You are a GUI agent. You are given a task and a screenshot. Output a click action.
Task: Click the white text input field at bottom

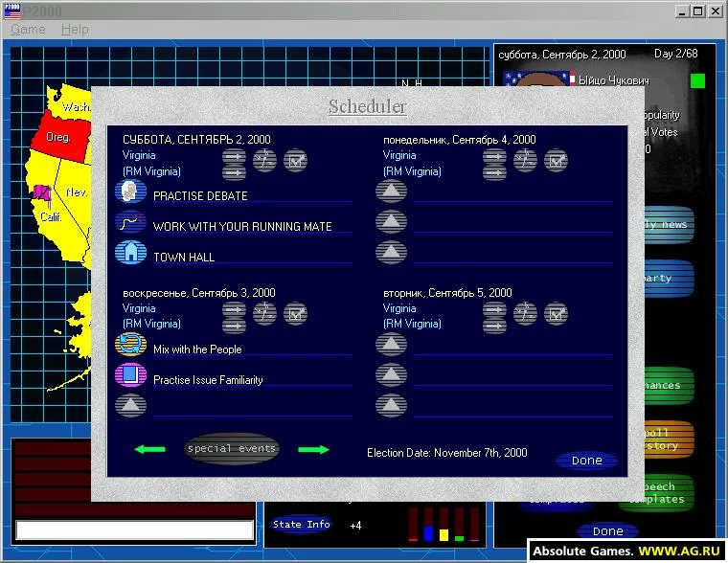click(x=135, y=529)
